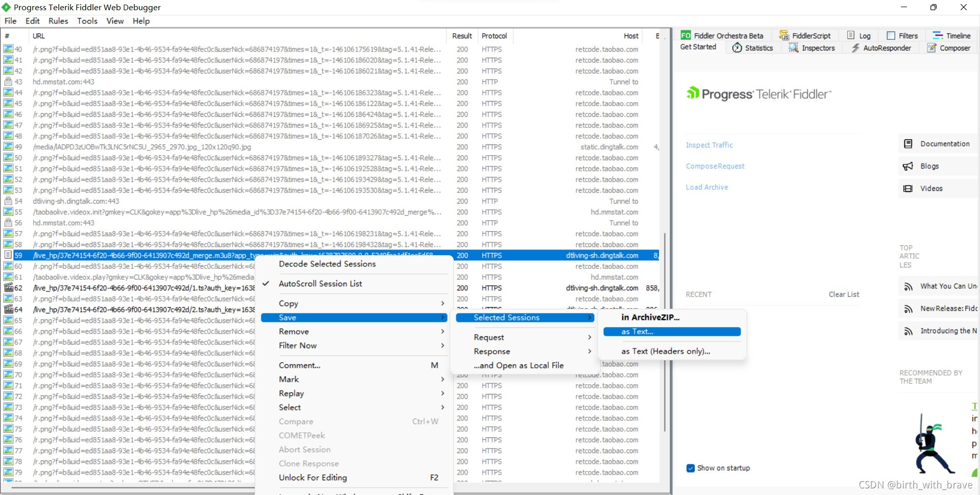Open the Help menu
The width and height of the screenshot is (980, 495).
pyautogui.click(x=141, y=21)
